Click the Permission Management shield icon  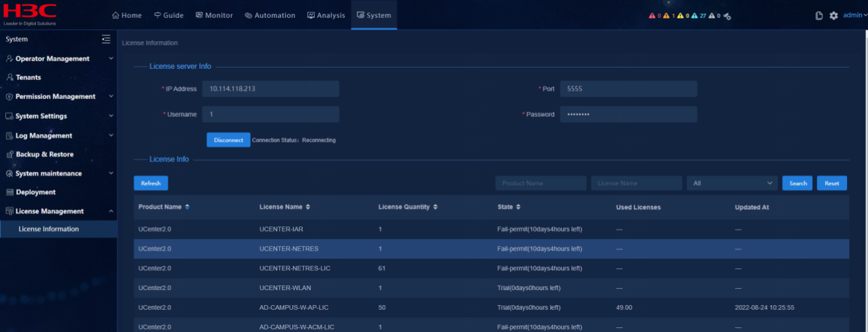9,97
